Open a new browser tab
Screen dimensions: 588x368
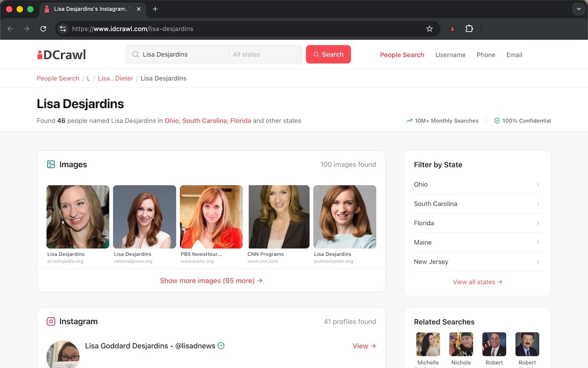pyautogui.click(x=155, y=9)
